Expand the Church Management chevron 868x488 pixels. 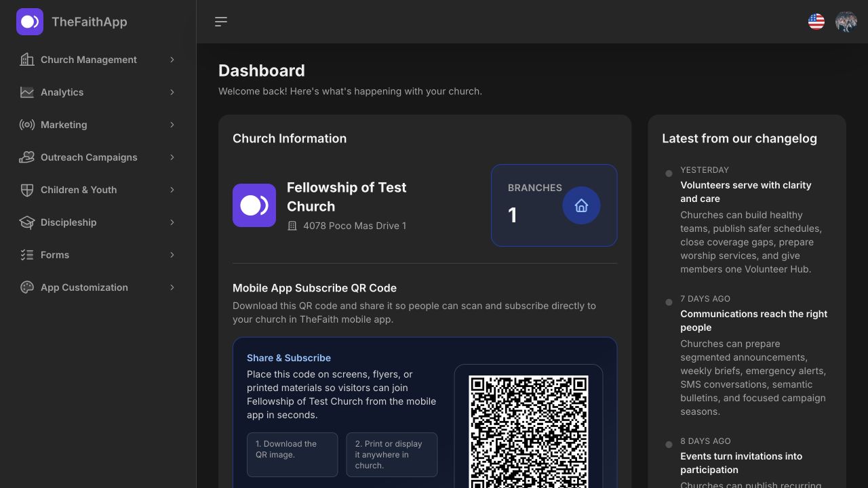(x=172, y=60)
